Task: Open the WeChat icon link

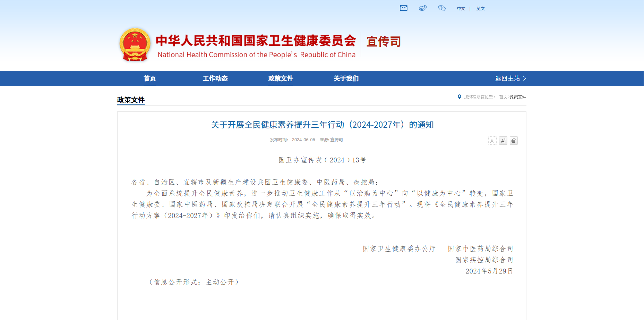Action: [441, 8]
